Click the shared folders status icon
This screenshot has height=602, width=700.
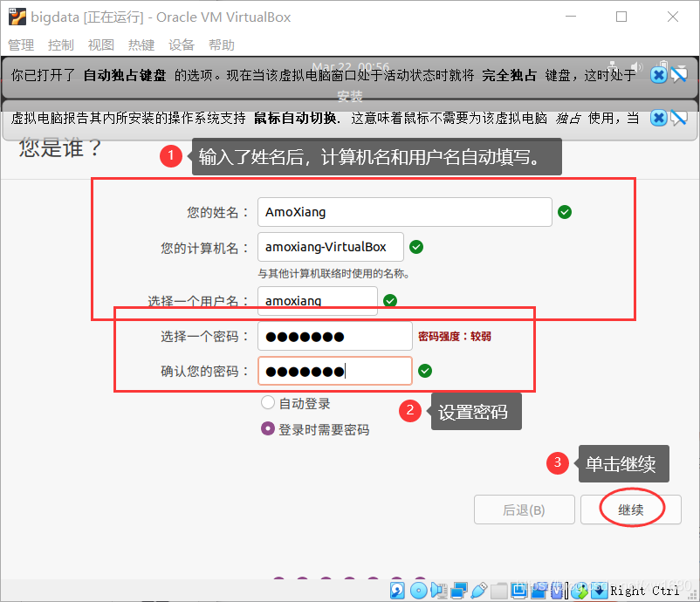tap(499, 591)
